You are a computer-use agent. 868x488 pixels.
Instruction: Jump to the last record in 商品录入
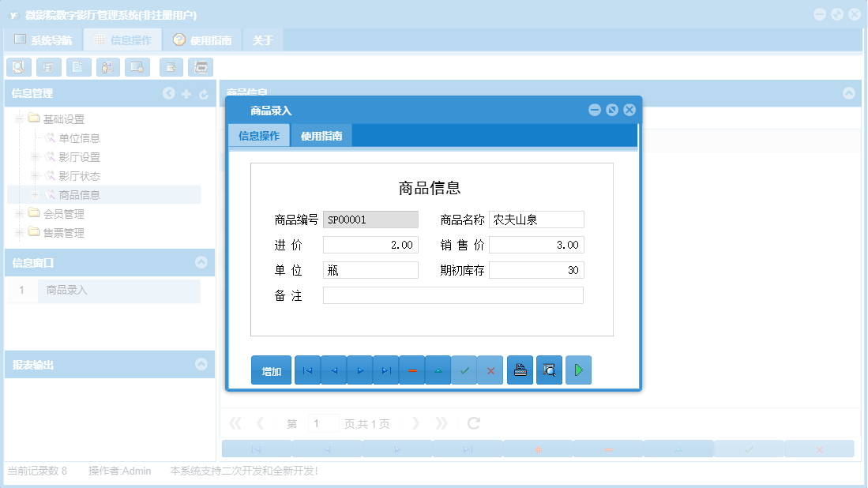pos(385,370)
